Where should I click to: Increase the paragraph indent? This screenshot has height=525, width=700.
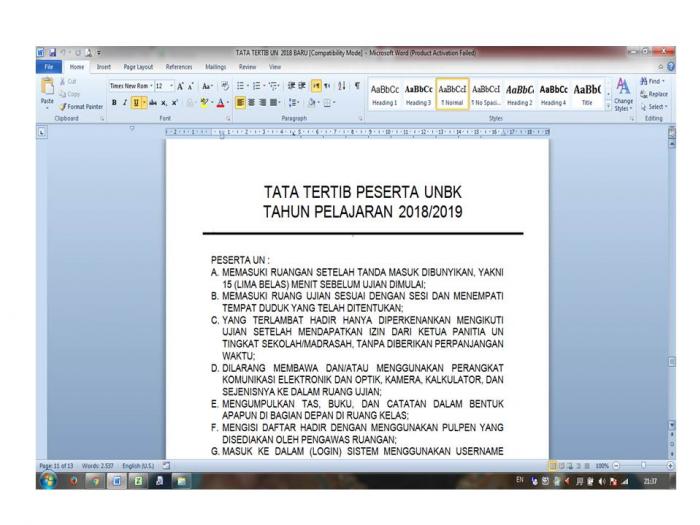tap(302, 86)
